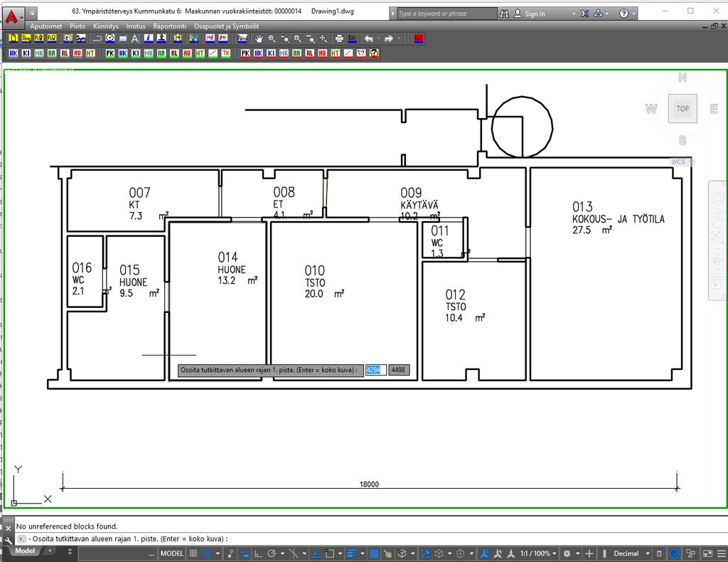Print the drawing with the printer icon
Viewport: 728px width, 562px height.
click(x=339, y=38)
